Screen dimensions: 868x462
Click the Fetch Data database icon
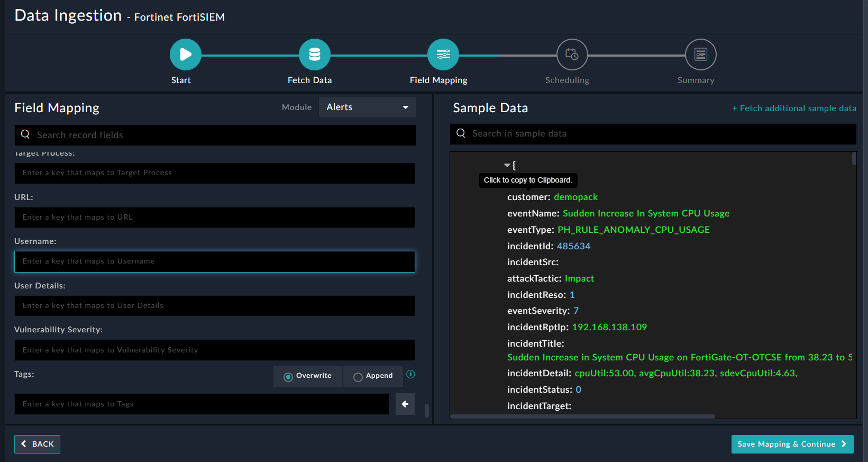tap(315, 55)
